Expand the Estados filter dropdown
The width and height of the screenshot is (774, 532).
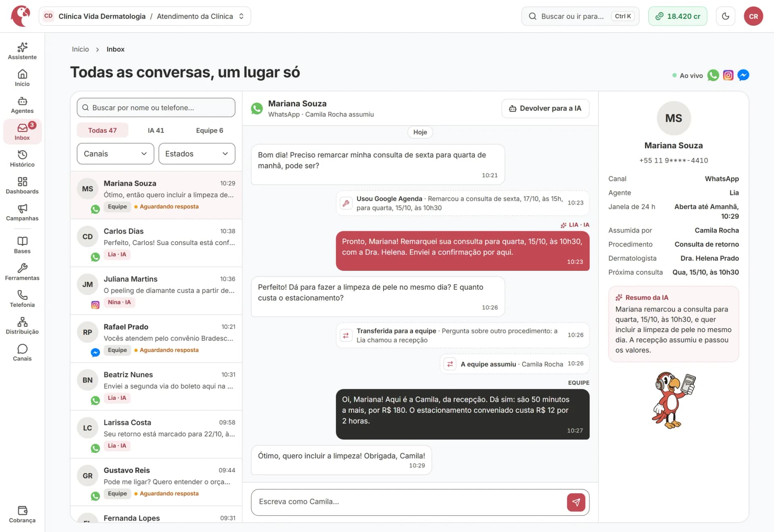click(197, 154)
